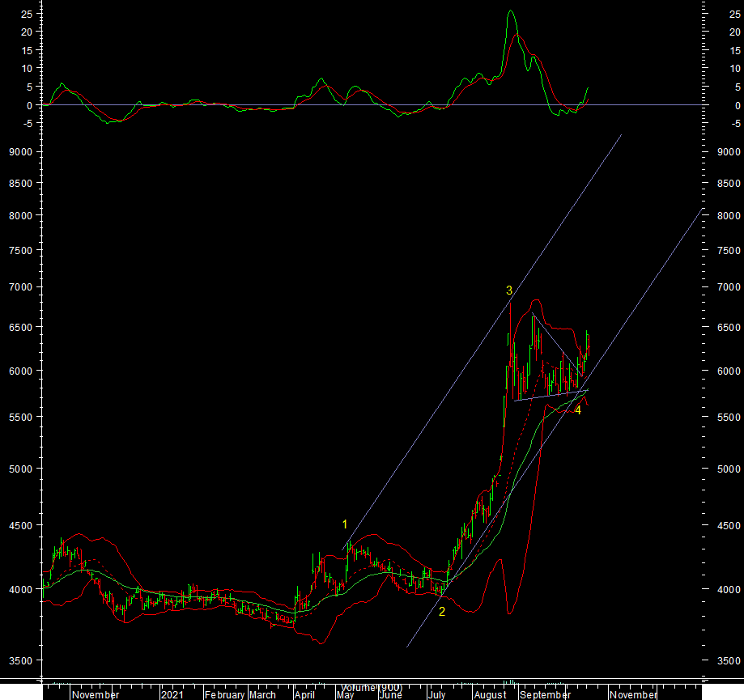Click the leftmost November label on the time axis
The height and width of the screenshot is (700, 744).
coord(96,694)
